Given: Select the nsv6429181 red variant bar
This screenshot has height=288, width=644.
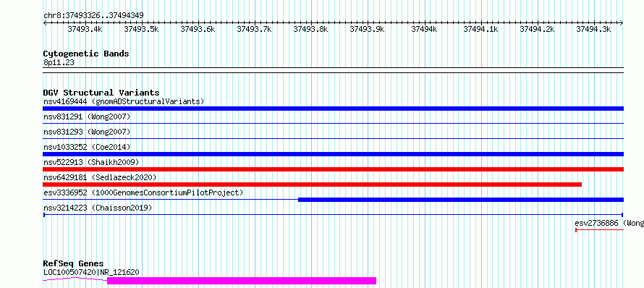Looking at the screenshot, I should pyautogui.click(x=312, y=185).
